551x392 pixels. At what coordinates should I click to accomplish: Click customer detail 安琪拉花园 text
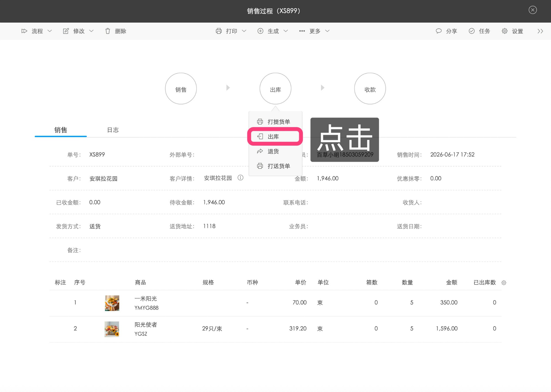[x=218, y=178]
